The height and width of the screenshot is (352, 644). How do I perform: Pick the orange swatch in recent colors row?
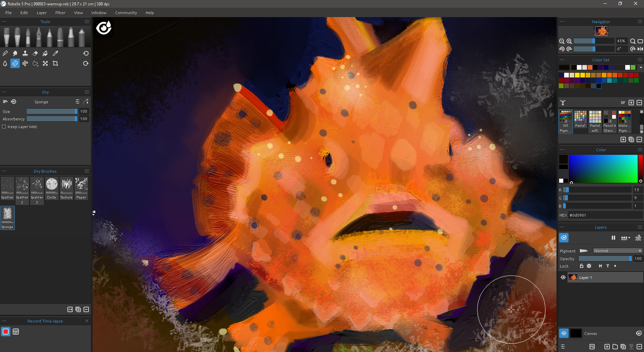(x=590, y=67)
